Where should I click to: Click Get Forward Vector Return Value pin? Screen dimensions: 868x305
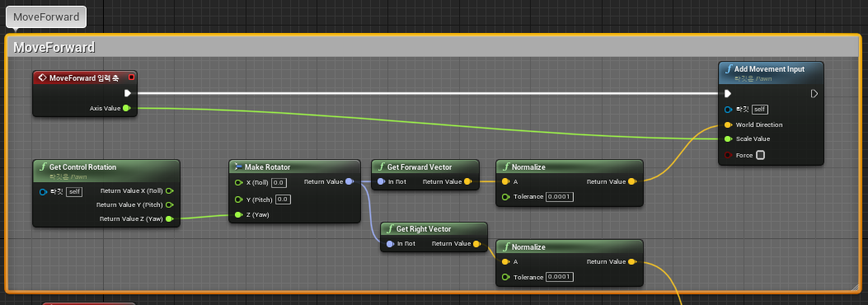[467, 181]
